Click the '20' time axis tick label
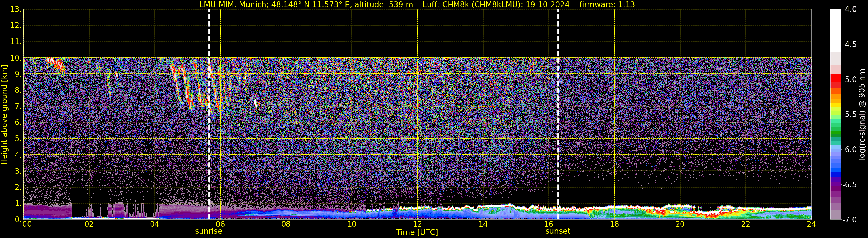868x238 pixels. point(680,224)
